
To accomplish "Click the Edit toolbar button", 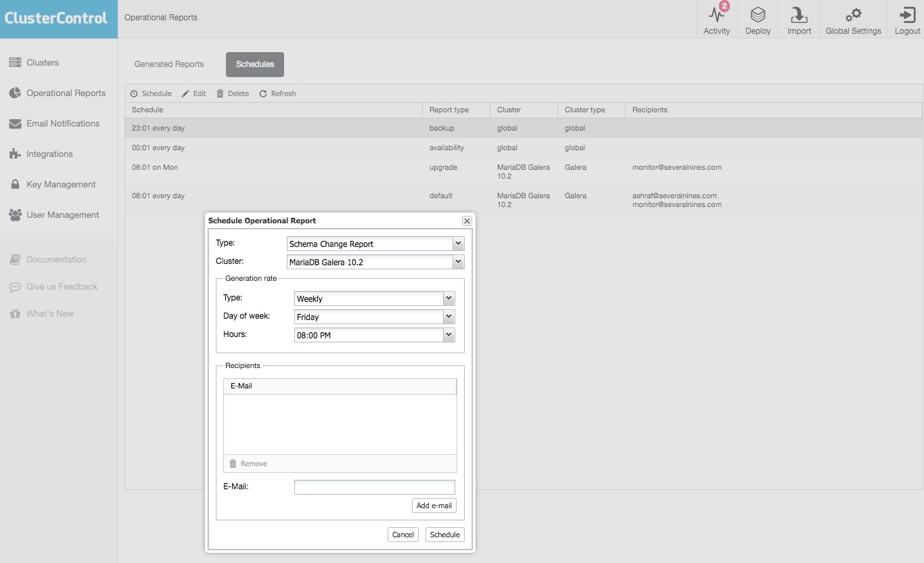I will (193, 93).
